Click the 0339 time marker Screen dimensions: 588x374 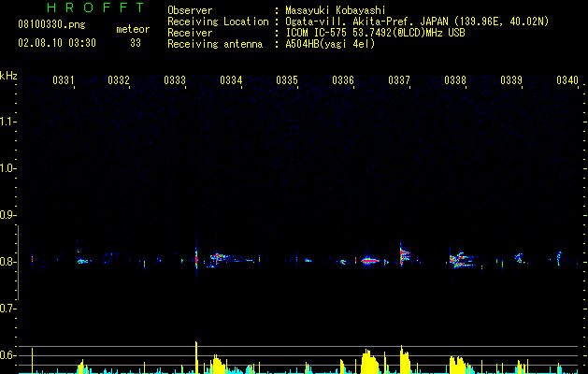click(x=511, y=80)
